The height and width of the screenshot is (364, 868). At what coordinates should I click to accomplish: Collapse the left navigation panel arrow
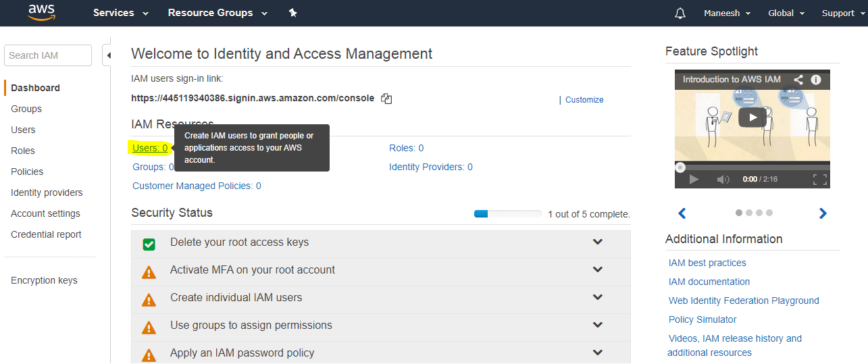click(108, 55)
